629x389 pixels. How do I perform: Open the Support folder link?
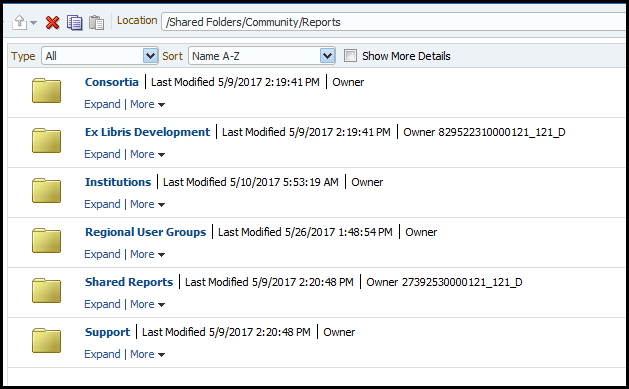[108, 332]
